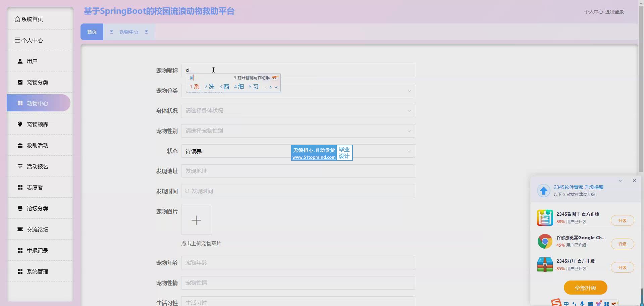Switch to the 首页 tab
Viewport: 644px width, 306px height.
(92, 32)
